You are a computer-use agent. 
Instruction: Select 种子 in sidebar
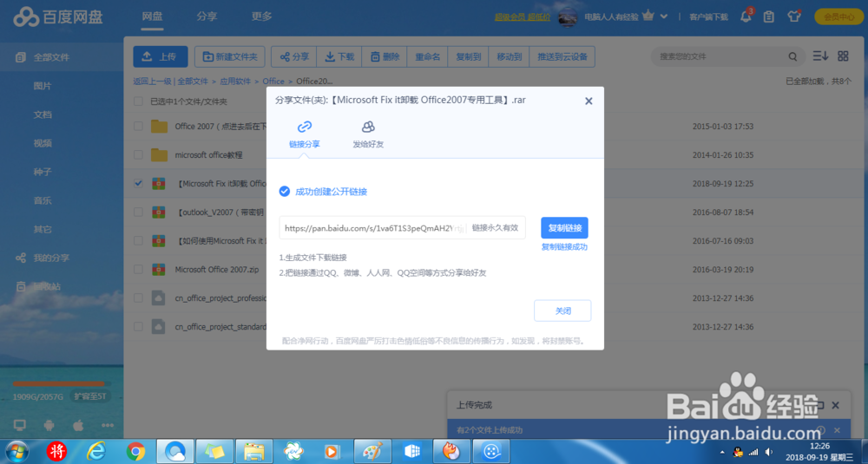43,172
